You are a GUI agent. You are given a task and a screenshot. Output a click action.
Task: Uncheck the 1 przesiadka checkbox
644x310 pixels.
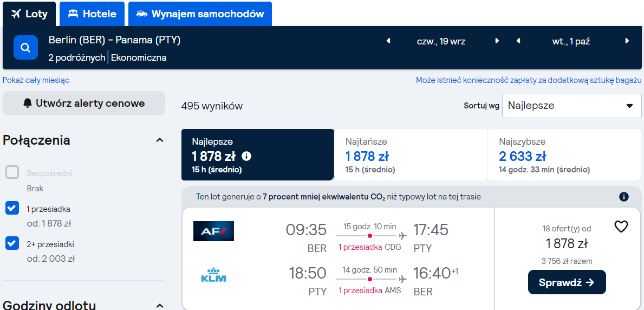pos(12,208)
